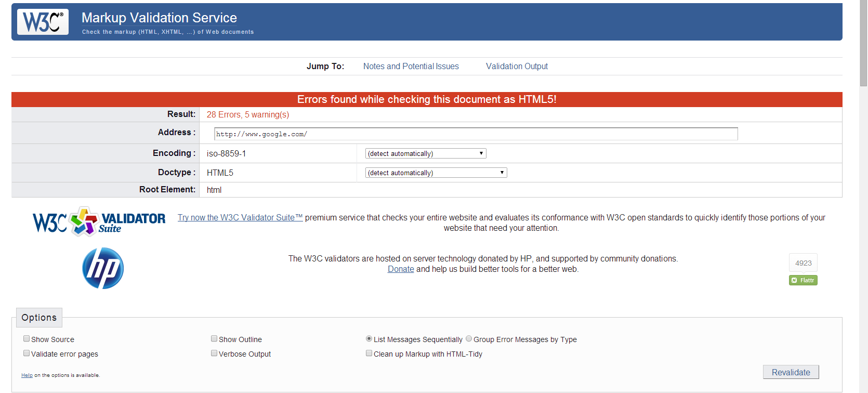This screenshot has height=393, width=868.
Task: Click the green Flattr button
Action: [x=803, y=280]
